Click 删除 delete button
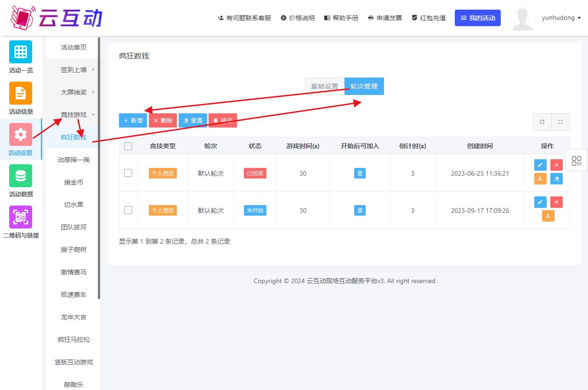This screenshot has width=588, height=390. coord(163,121)
